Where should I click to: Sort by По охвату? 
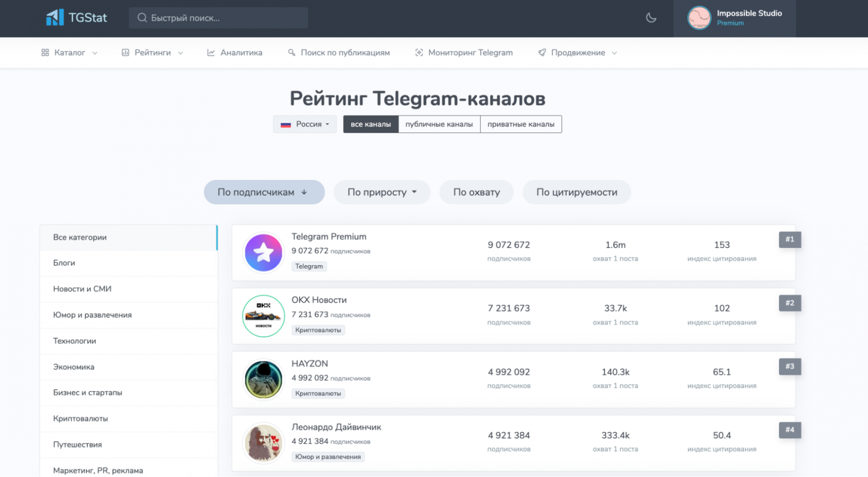tap(476, 192)
